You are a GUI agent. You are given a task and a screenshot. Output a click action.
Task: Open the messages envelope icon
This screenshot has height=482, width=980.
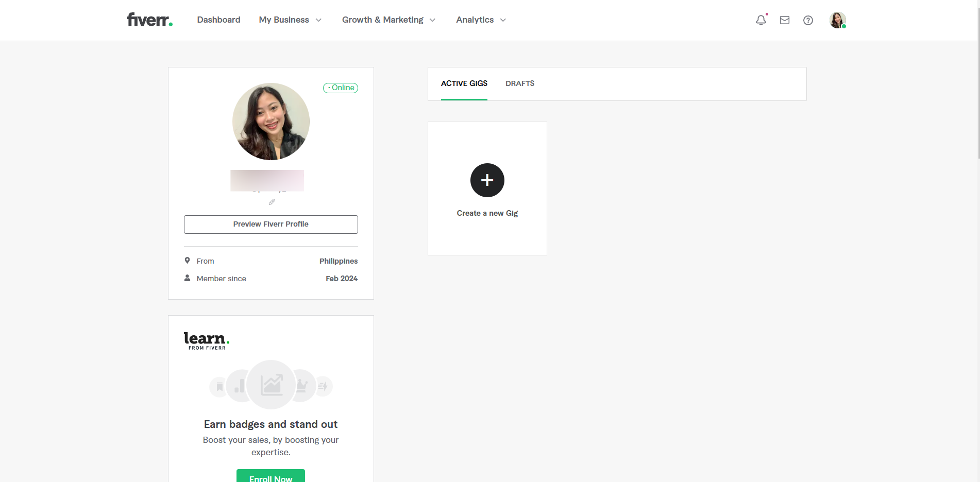pyautogui.click(x=785, y=20)
